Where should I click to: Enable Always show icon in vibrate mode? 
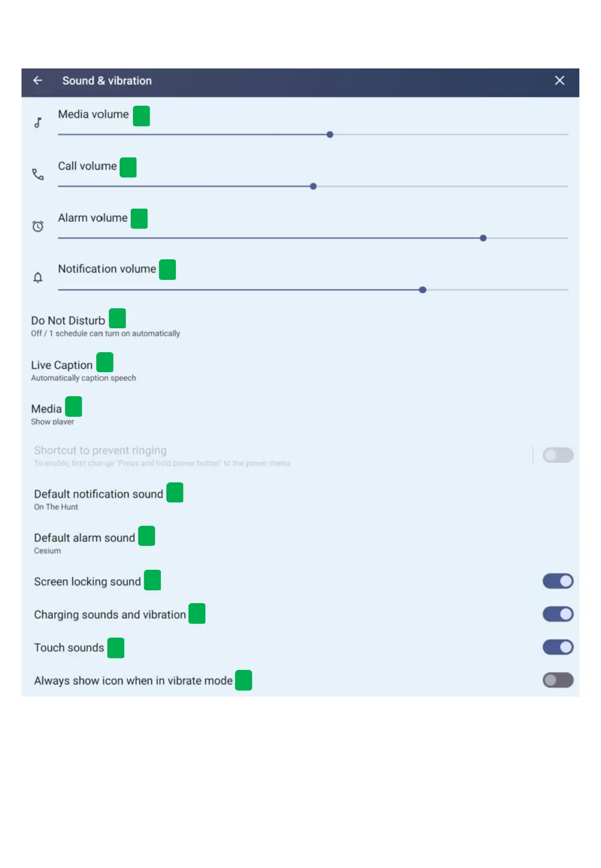tap(558, 680)
